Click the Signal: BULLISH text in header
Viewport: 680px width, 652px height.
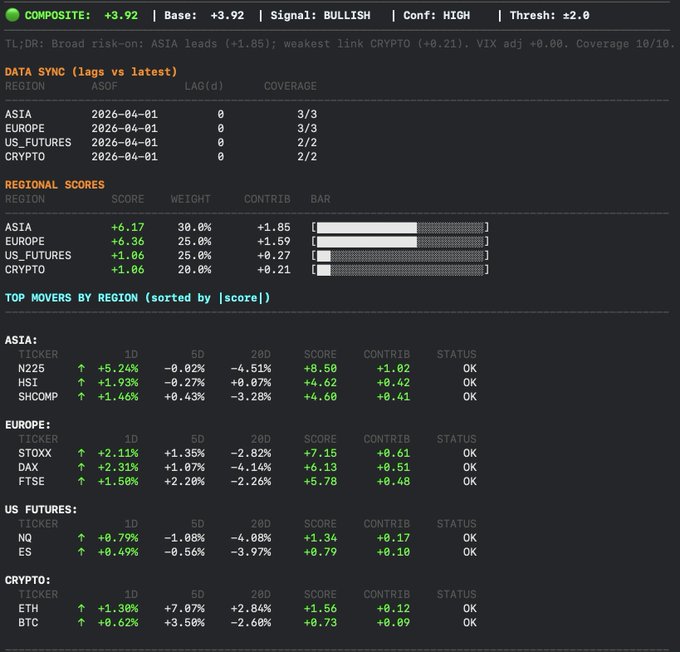coord(317,16)
